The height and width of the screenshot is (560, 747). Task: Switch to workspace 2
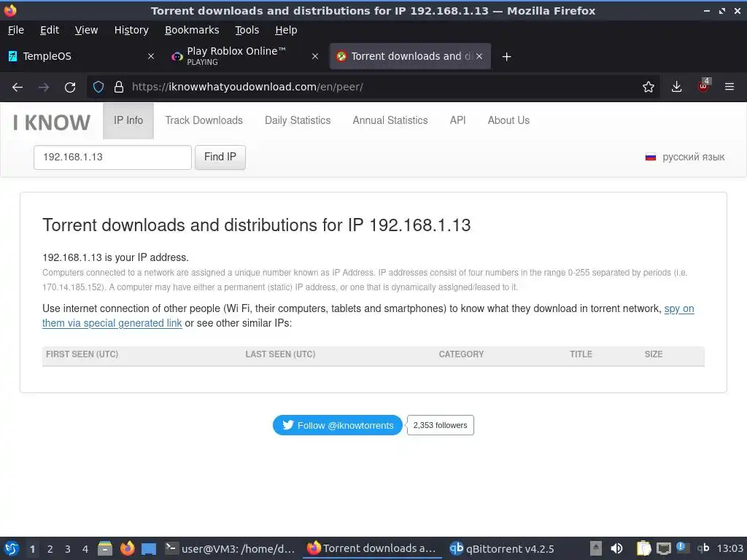point(50,549)
